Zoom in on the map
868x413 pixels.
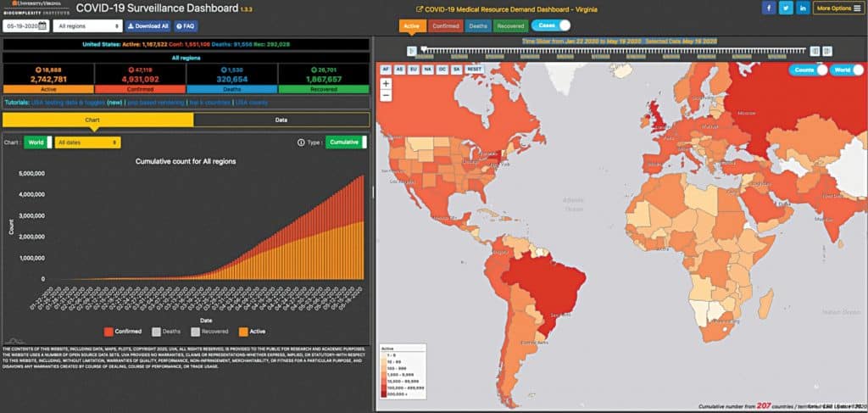coord(387,84)
